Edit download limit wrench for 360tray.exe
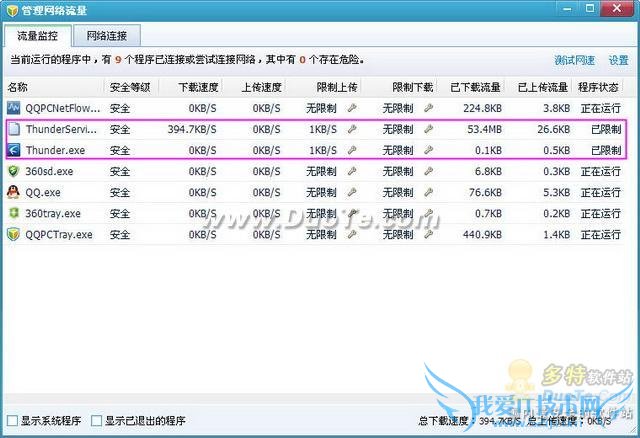Screen dimensions: 640x438 point(428,213)
